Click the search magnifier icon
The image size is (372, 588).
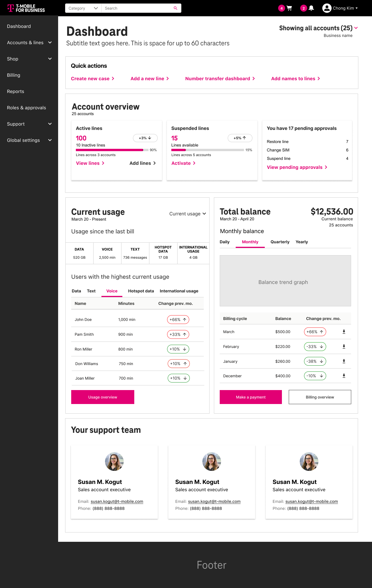tap(176, 8)
